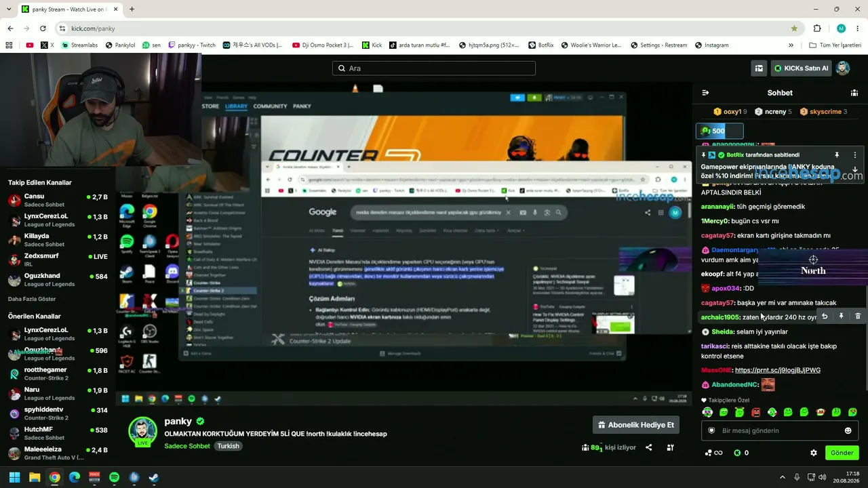Screen dimensions: 868x488
Task: Open the recommended channel spyhiddentv
Action: point(57,413)
